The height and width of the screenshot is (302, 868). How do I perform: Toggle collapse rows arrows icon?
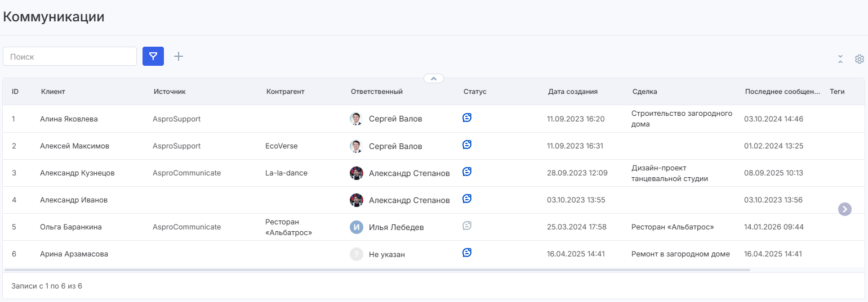(x=840, y=59)
